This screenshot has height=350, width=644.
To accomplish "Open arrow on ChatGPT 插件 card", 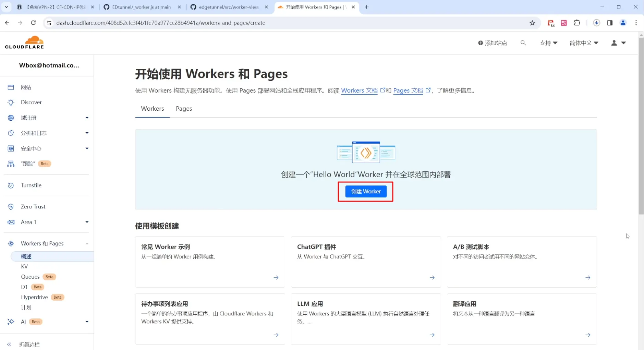I will [x=432, y=278].
